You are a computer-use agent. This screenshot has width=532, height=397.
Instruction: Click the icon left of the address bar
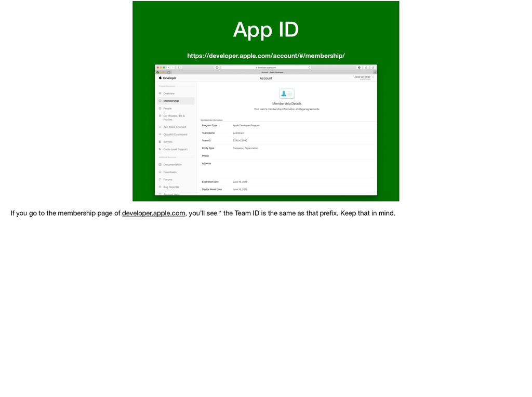[x=217, y=68]
